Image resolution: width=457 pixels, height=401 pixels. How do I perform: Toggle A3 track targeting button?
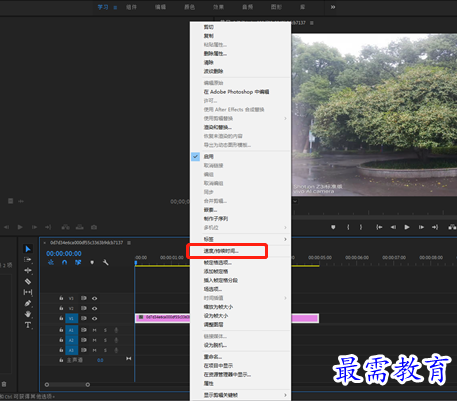click(71, 350)
